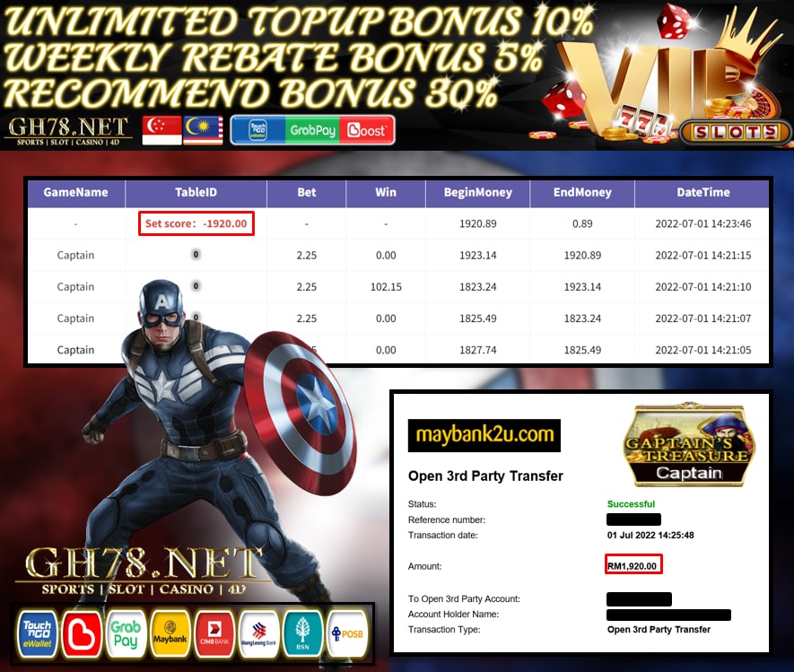Viewport: 794px width, 672px height.
Task: Click the bold "Open 3rd Party Transfer" transaction type value
Action: coord(659,630)
